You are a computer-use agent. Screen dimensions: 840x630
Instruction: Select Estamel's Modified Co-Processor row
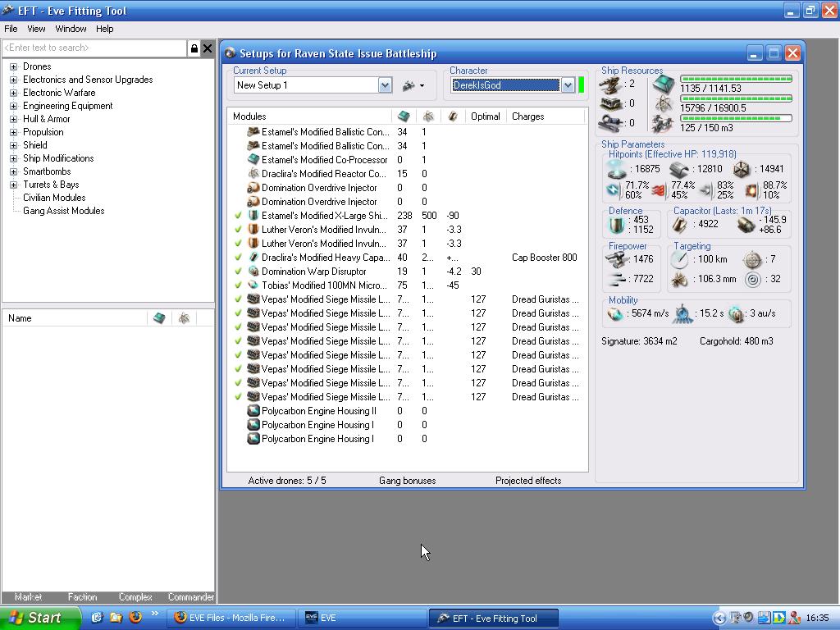(408, 160)
